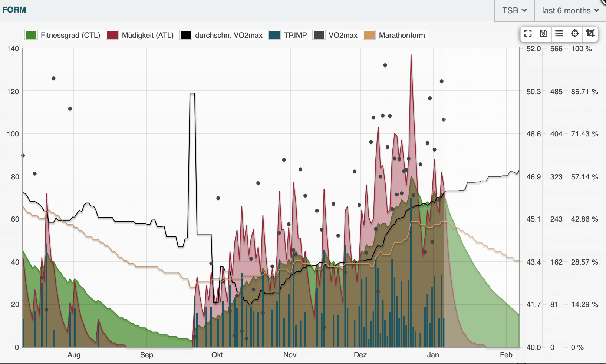
Task: Click the Marathonform legend label
Action: coord(402,35)
